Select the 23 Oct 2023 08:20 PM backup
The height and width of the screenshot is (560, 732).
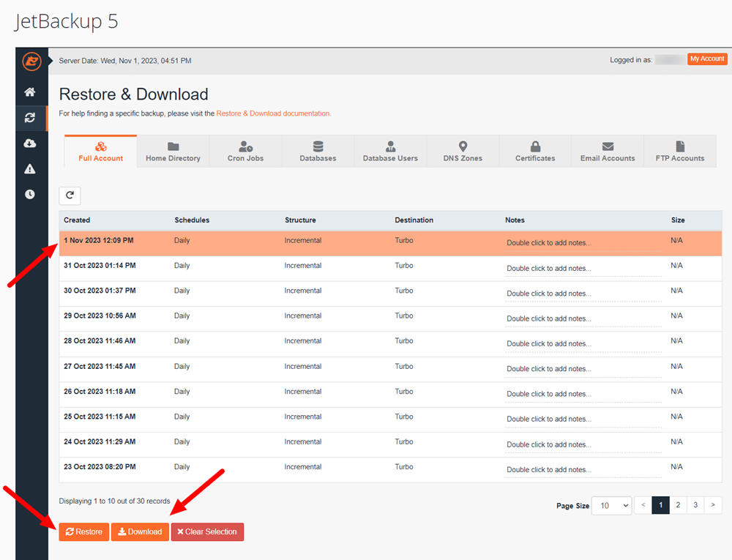390,470
